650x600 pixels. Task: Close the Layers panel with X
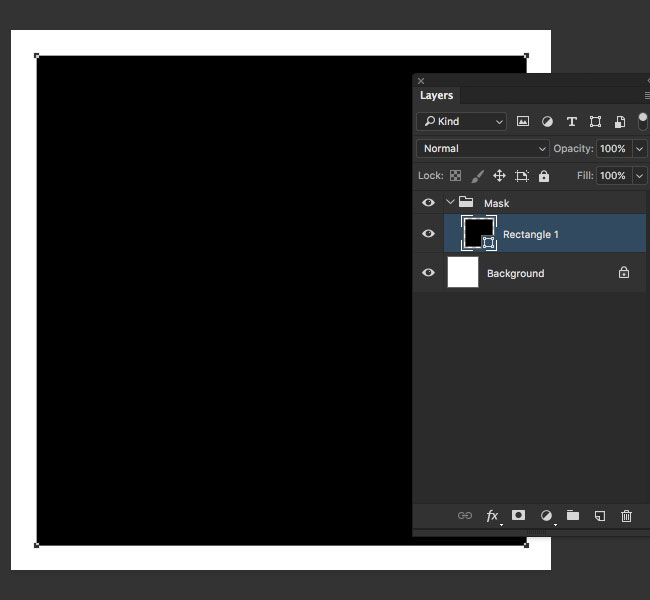pos(421,81)
